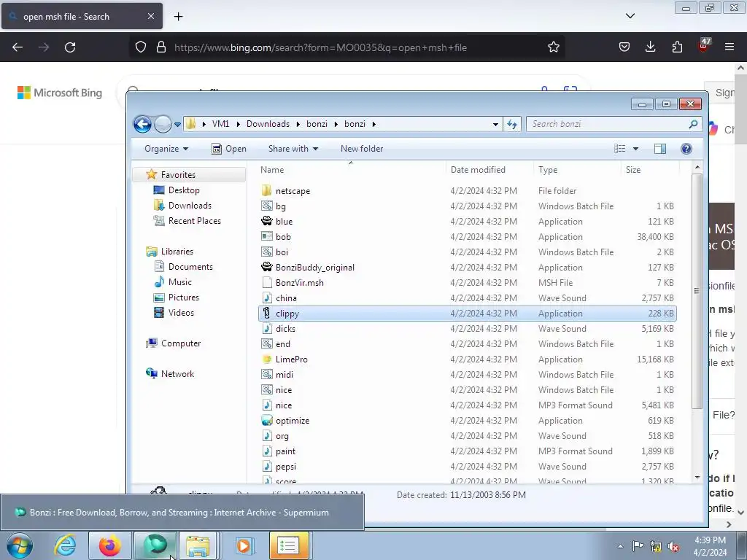Open the Windows Start menu
The image size is (747, 560).
coord(19,545)
